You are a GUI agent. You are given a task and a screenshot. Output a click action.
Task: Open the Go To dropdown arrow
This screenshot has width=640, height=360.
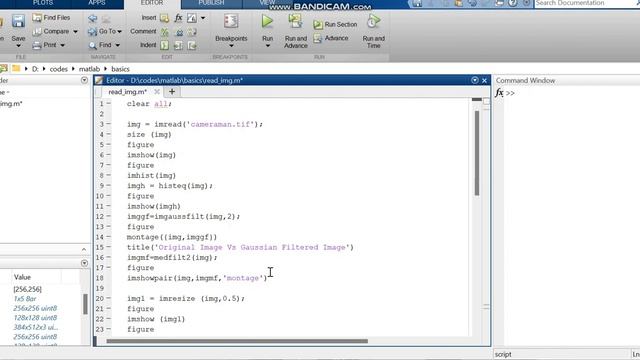[119, 32]
